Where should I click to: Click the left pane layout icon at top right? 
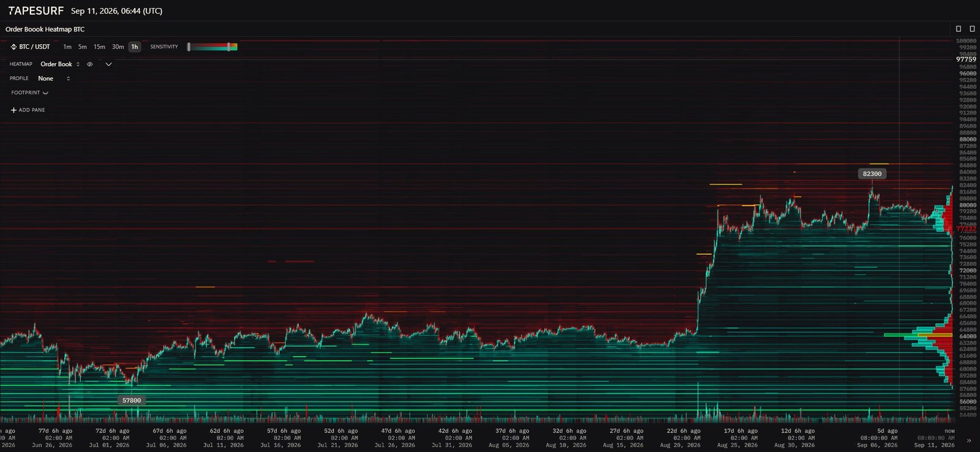click(x=959, y=29)
